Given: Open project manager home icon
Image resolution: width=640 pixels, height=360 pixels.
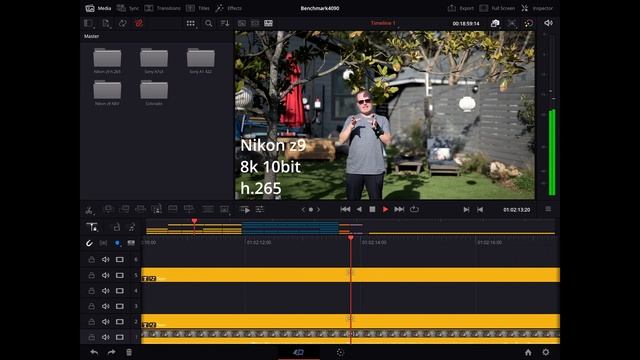Looking at the screenshot, I should tap(528, 352).
